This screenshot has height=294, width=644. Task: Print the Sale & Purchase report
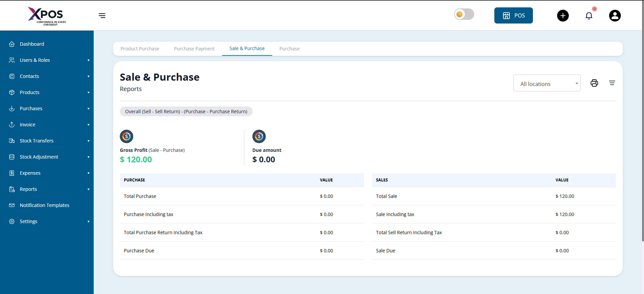pos(594,83)
